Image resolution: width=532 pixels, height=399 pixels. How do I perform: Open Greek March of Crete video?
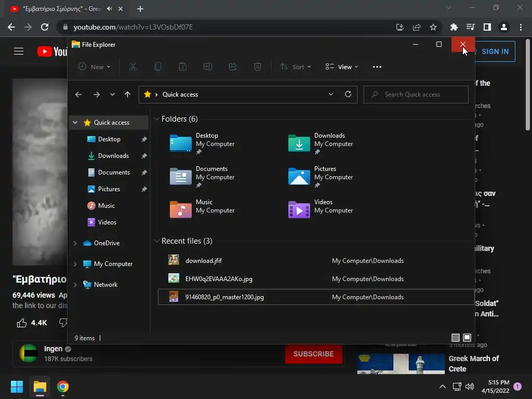tap(474, 364)
